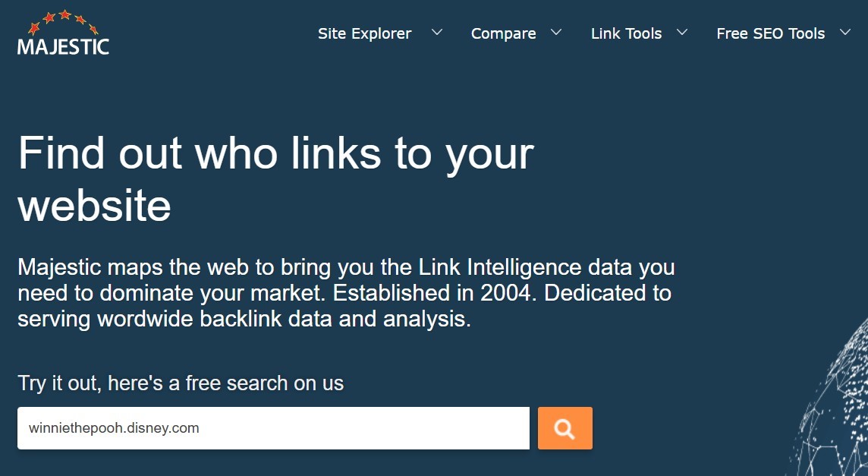Click the 'Try it out' free search label
Image resolution: width=868 pixels, height=476 pixels.
(x=181, y=383)
